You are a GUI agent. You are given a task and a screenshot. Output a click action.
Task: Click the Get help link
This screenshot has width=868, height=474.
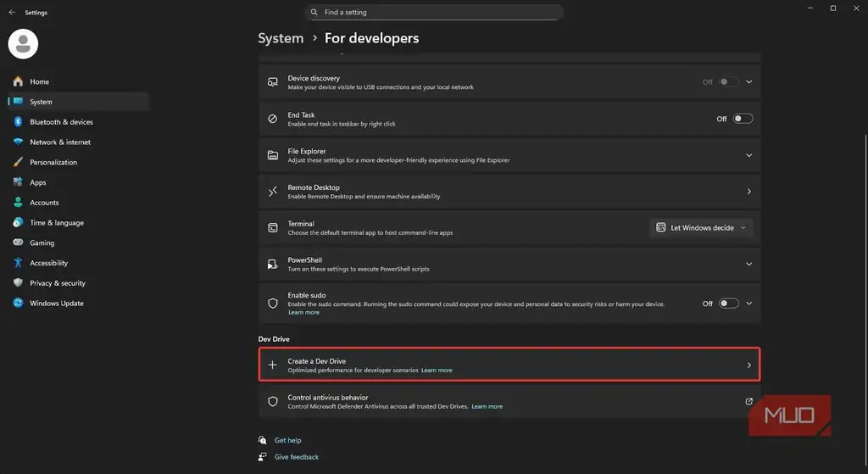click(x=288, y=440)
